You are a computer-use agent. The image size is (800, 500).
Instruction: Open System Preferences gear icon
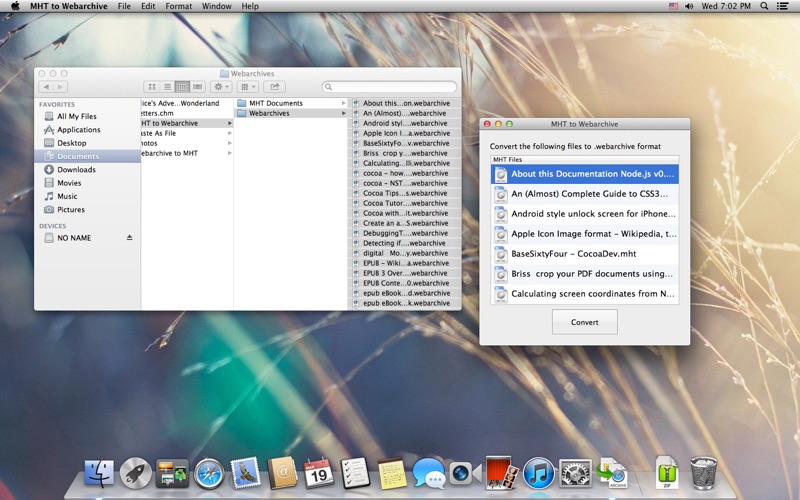(576, 473)
